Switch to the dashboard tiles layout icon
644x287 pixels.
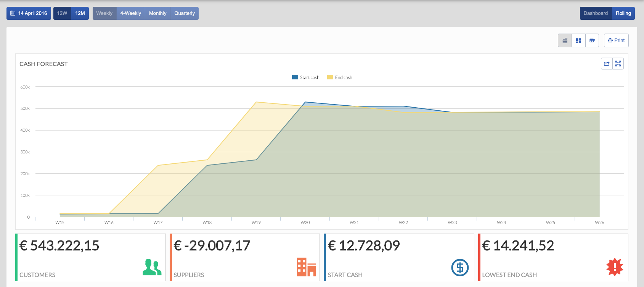(578, 40)
